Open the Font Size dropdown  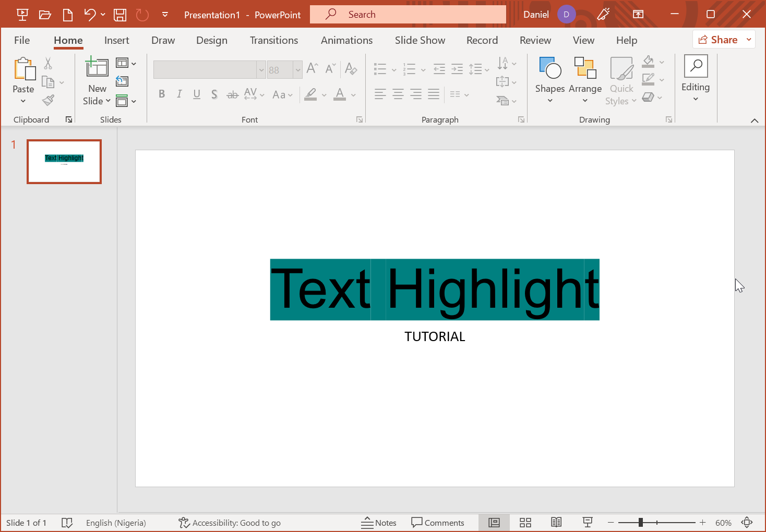[297, 69]
